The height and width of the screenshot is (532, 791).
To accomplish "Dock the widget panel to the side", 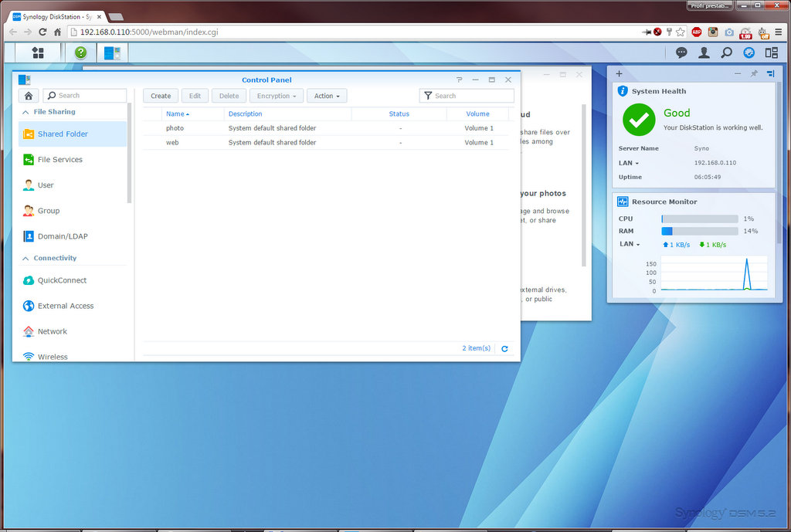I will coord(770,73).
